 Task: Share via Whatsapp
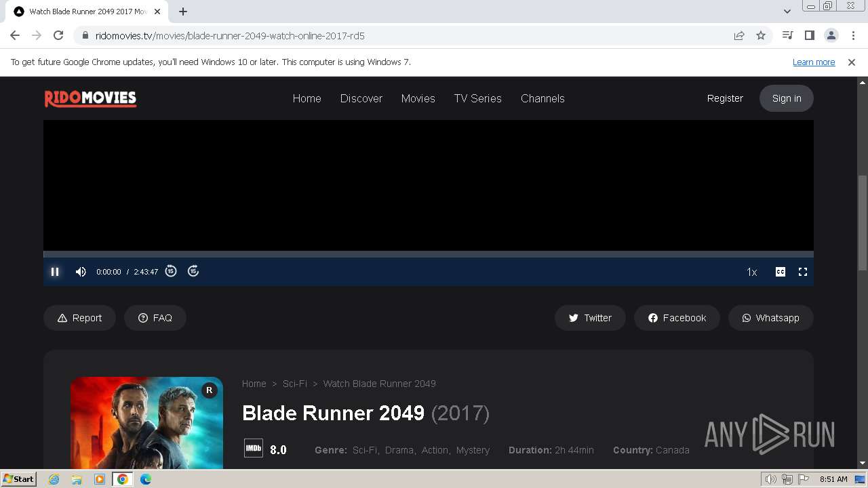771,318
